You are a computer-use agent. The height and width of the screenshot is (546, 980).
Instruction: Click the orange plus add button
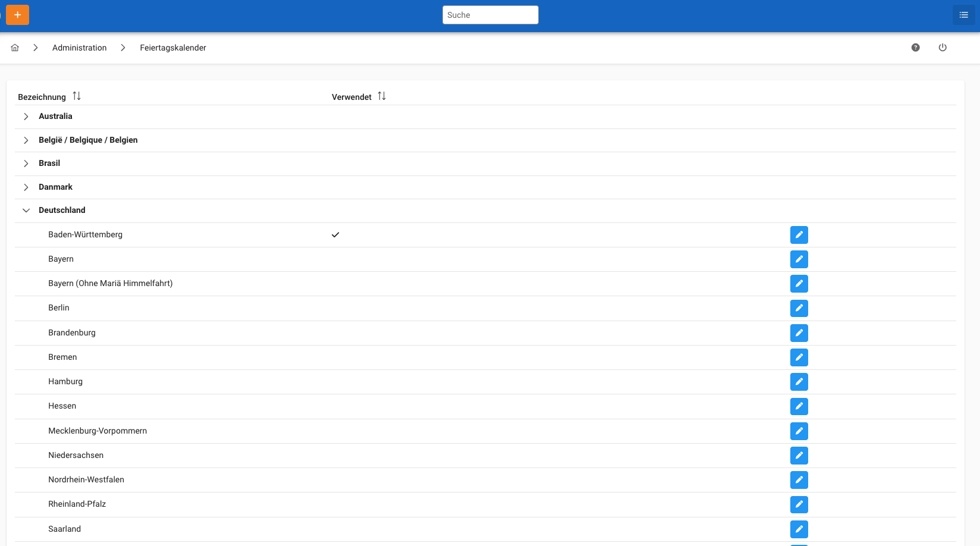[x=17, y=15]
